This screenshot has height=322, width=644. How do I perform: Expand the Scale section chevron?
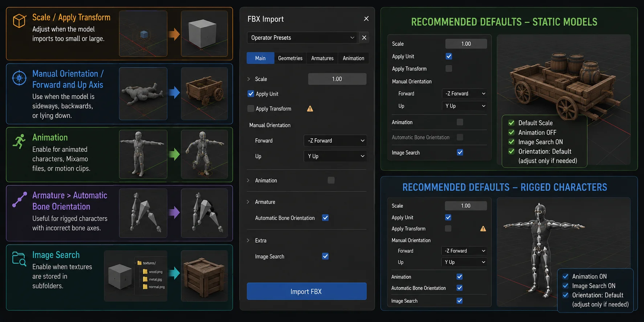click(249, 79)
